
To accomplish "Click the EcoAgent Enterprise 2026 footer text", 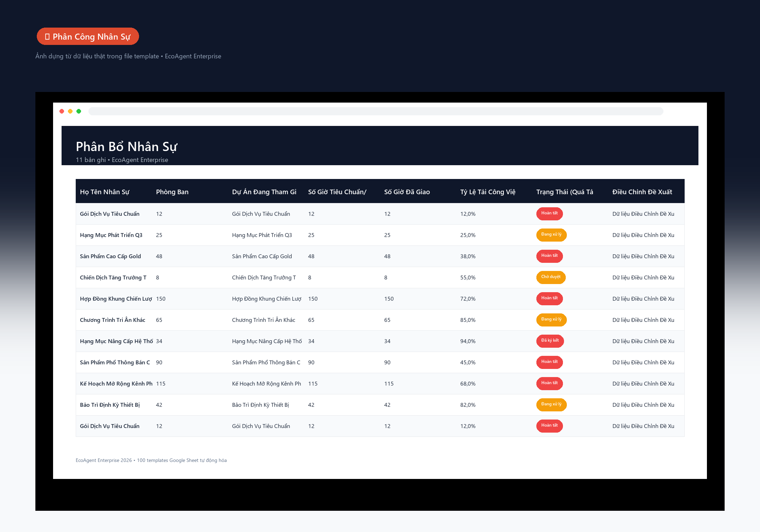I will click(x=151, y=460).
